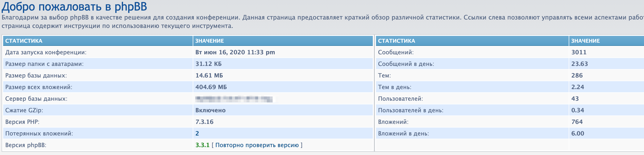Click the lost attachments count link "2"

tap(197, 133)
